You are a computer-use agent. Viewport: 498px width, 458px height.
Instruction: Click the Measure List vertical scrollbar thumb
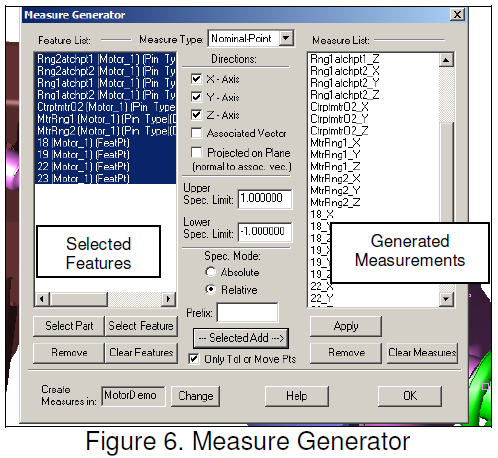[446, 172]
